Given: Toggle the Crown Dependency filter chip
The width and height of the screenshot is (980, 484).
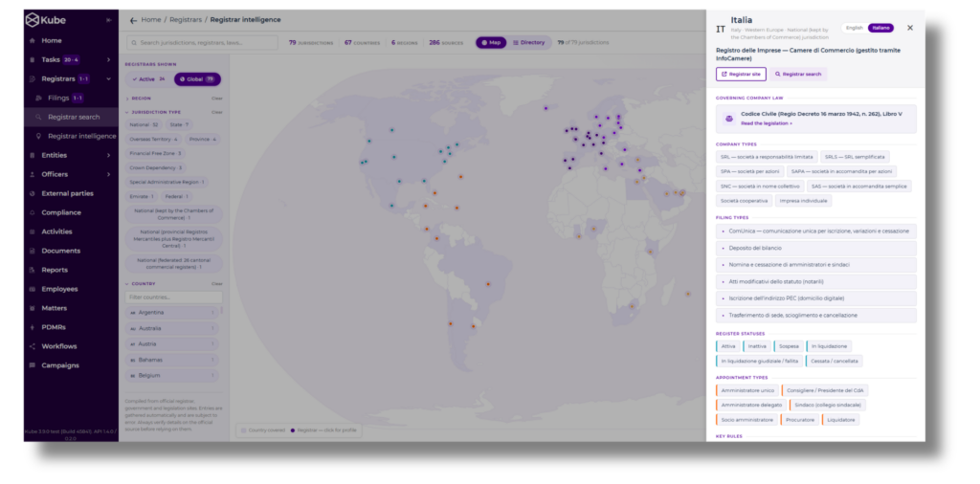Looking at the screenshot, I should pyautogui.click(x=155, y=167).
